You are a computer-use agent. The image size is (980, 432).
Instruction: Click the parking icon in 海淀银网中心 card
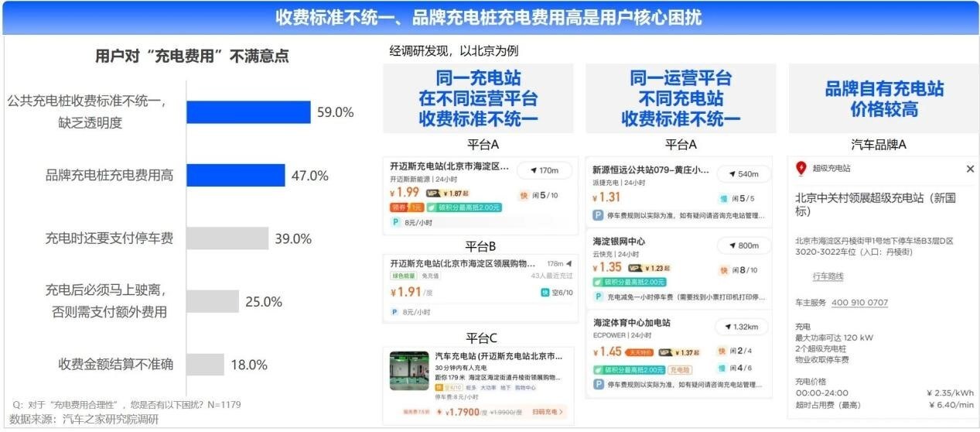(x=598, y=297)
